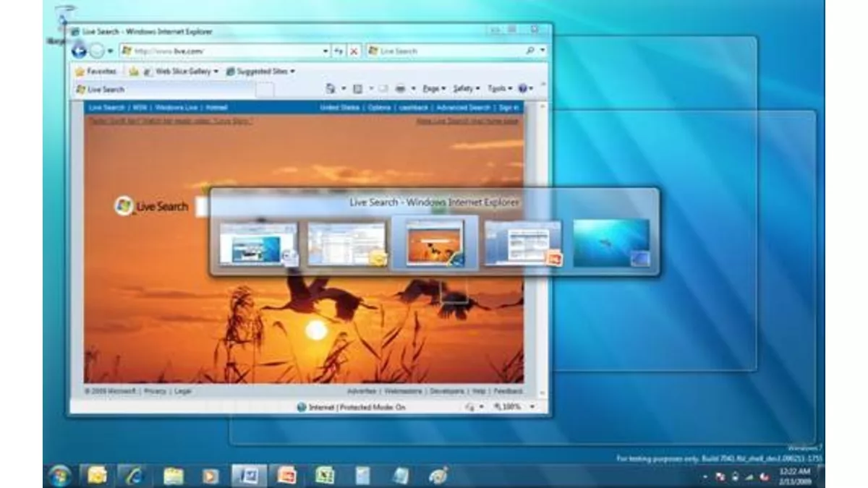
Task: Click the Advanced Search link
Action: coord(463,108)
